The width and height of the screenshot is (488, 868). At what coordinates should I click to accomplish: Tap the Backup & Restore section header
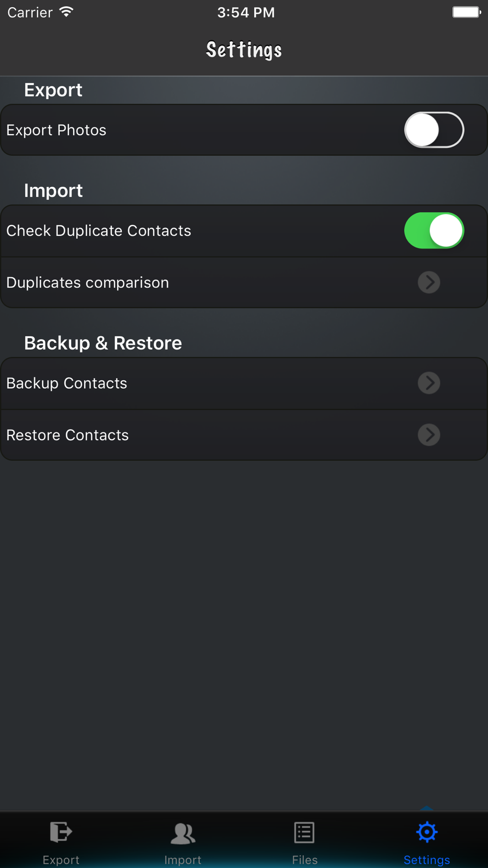point(103,343)
